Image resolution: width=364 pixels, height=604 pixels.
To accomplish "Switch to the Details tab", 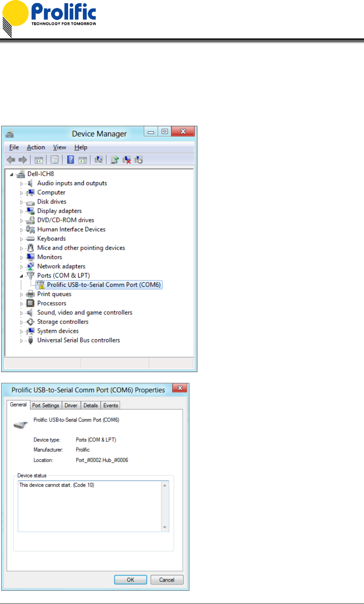I will [91, 405].
